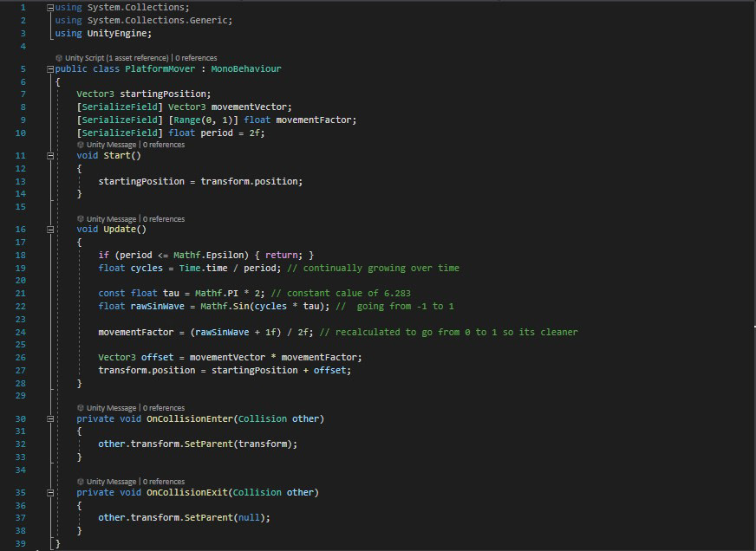
Task: Open 'Unity Message' CodeLens above Start()
Action: click(111, 145)
